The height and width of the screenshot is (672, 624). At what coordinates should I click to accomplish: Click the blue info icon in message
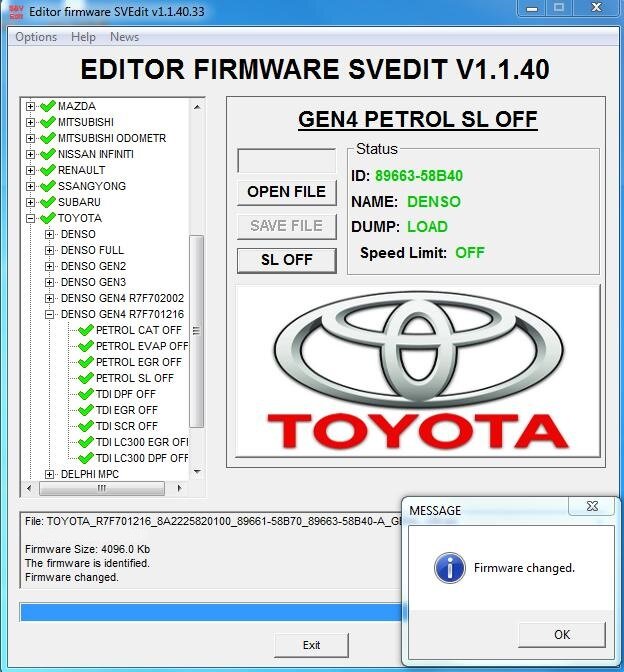450,568
